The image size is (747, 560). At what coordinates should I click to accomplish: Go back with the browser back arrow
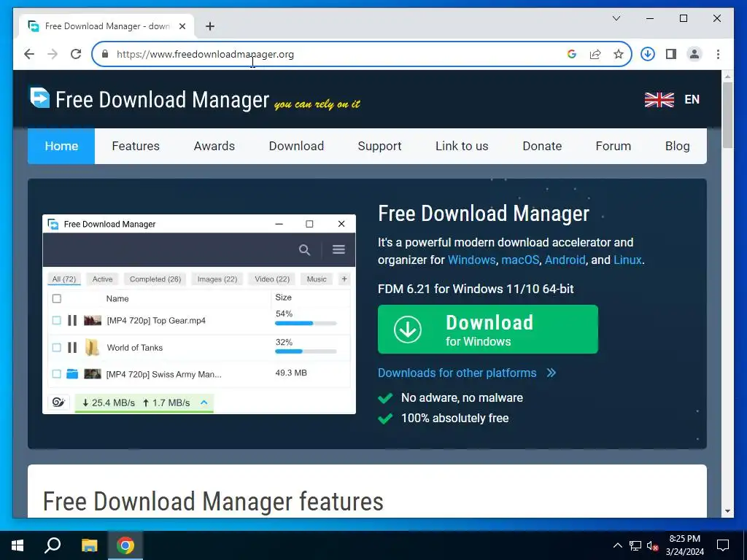pyautogui.click(x=29, y=54)
